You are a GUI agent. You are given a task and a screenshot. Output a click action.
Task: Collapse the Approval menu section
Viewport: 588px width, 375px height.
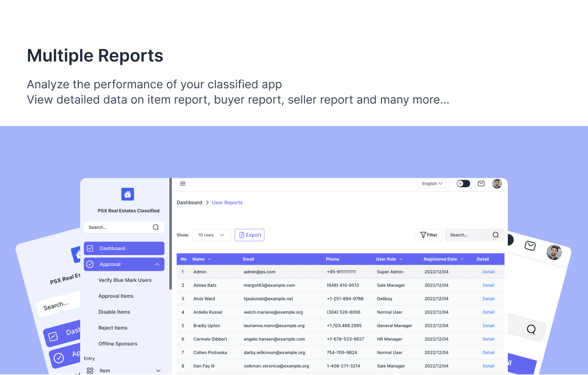(157, 264)
